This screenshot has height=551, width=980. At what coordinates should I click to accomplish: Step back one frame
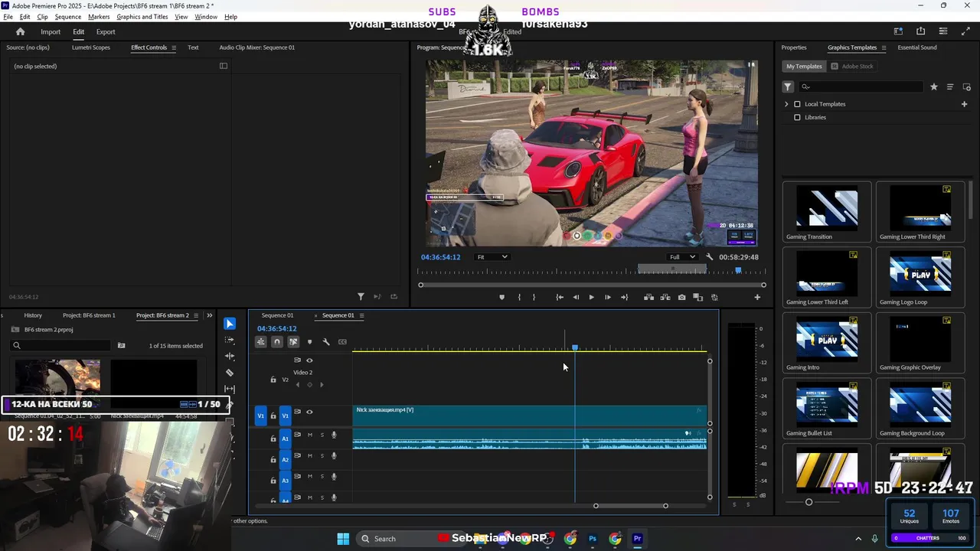click(576, 297)
